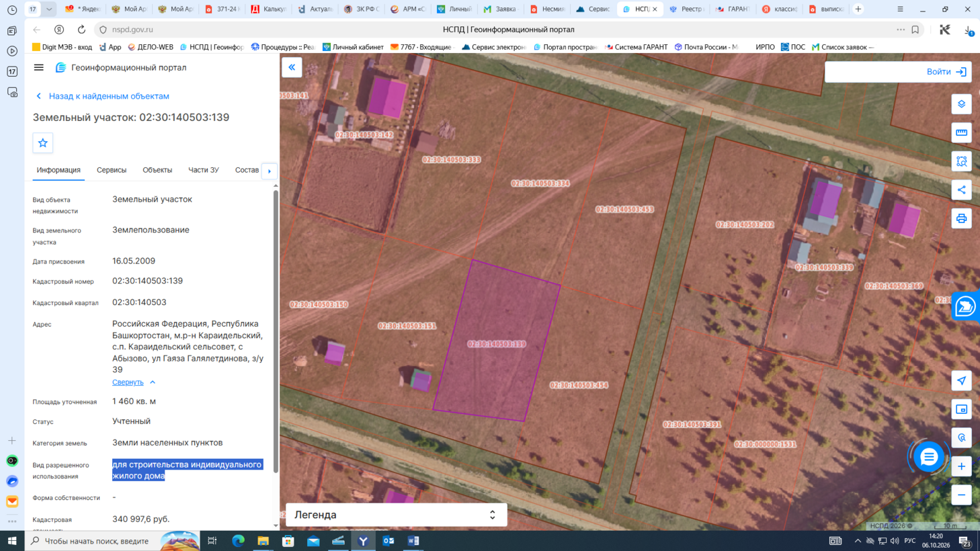Open the Объекты tab
Viewport: 980px width, 551px height.
(157, 170)
